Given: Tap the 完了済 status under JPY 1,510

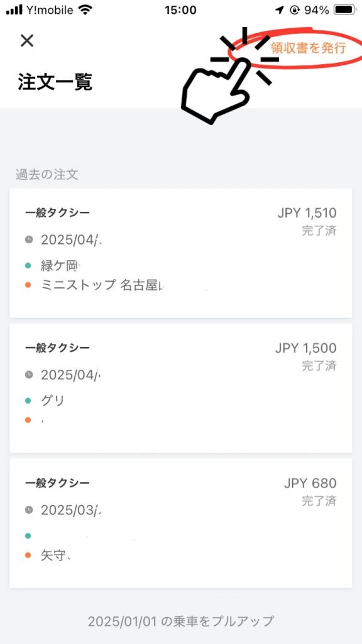Looking at the screenshot, I should click(x=319, y=230).
